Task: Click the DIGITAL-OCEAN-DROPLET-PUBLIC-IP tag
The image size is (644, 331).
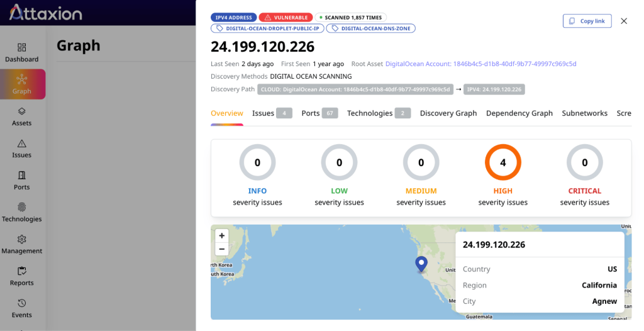Action: 267,28
